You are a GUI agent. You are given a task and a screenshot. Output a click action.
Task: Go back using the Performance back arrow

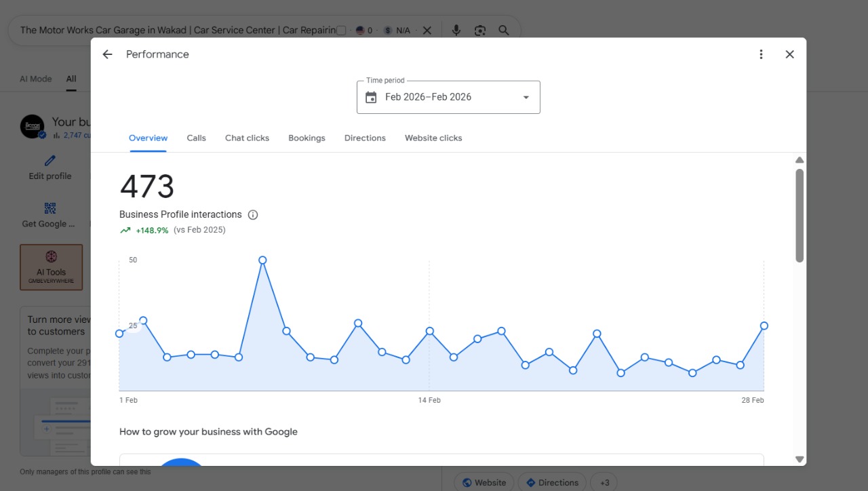[x=107, y=54]
